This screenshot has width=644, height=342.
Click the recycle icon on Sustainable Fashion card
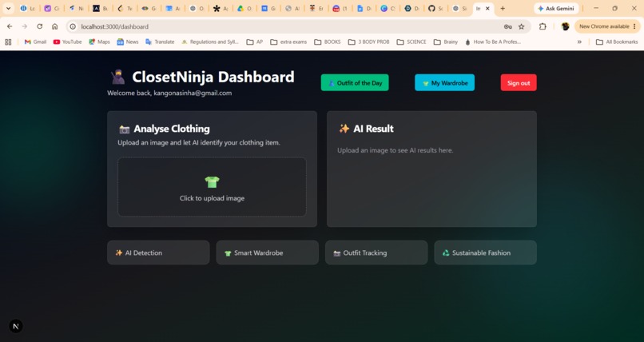pyautogui.click(x=446, y=253)
